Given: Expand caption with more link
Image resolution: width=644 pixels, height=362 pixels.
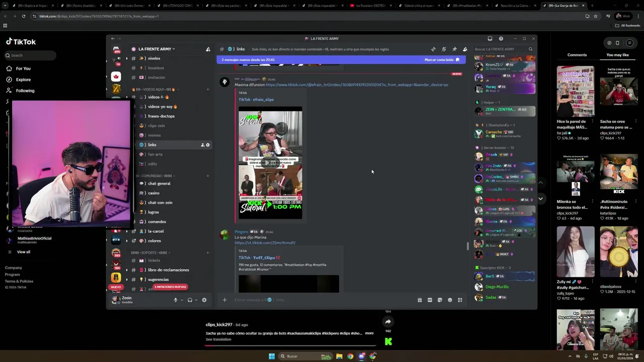Looking at the screenshot, I should coord(369,333).
